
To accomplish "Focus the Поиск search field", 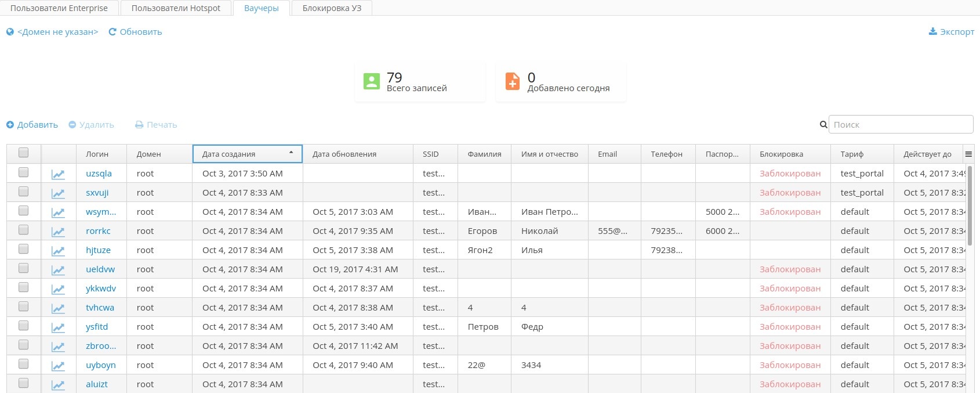I will coord(901,125).
